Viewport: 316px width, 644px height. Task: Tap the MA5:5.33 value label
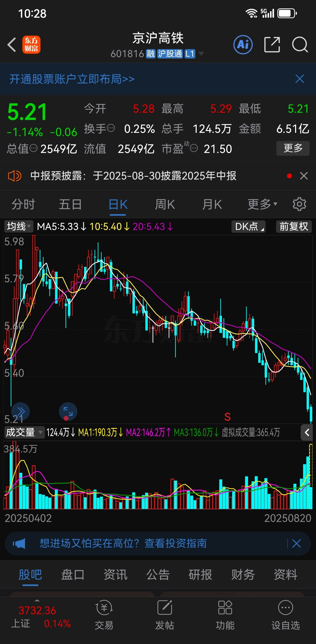click(61, 226)
